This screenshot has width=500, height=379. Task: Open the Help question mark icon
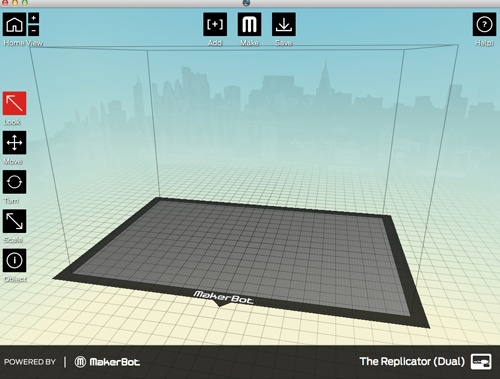click(484, 24)
